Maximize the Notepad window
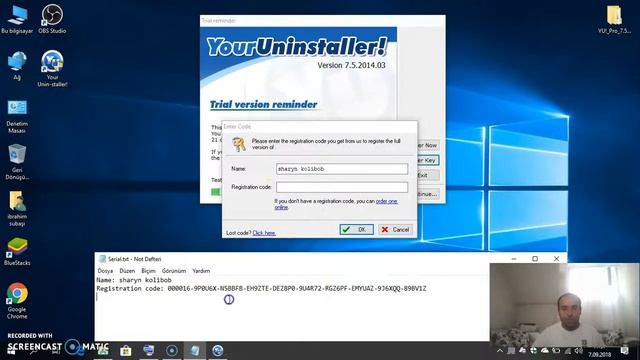The height and width of the screenshot is (360, 640). pyautogui.click(x=535, y=259)
